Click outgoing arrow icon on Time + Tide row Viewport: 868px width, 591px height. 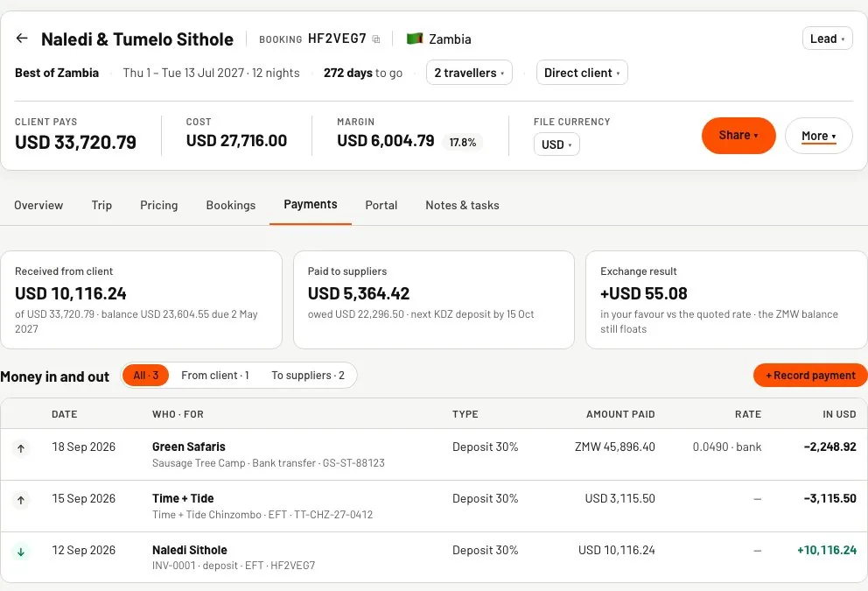(x=21, y=500)
